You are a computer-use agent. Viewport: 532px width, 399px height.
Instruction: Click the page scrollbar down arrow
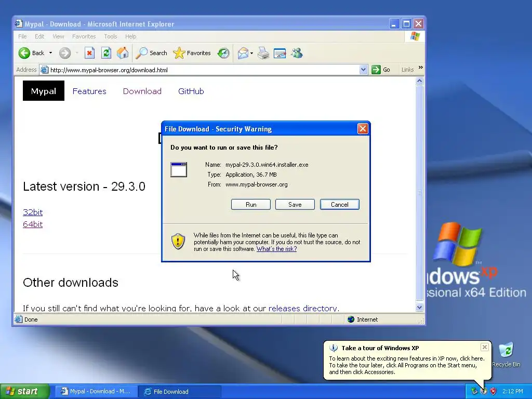click(x=419, y=308)
